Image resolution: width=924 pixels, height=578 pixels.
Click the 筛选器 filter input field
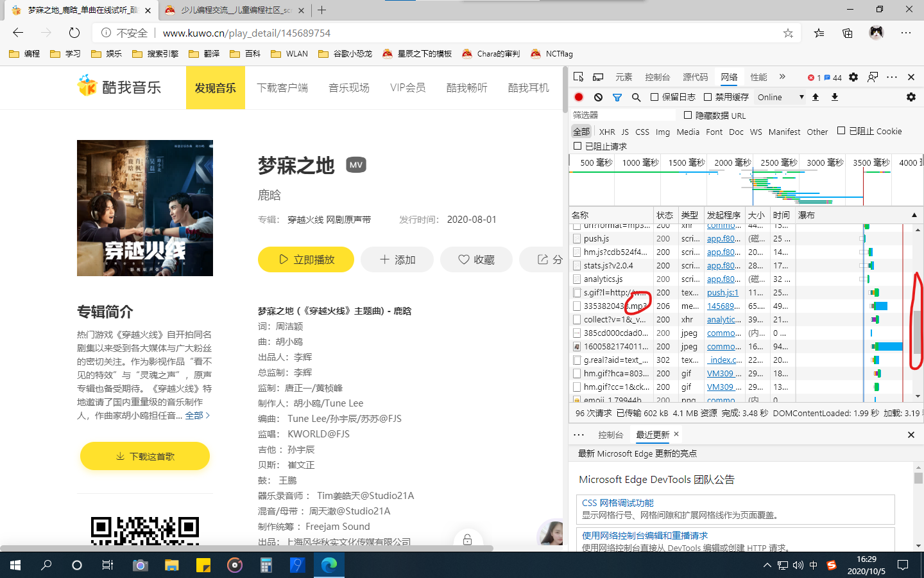point(623,115)
